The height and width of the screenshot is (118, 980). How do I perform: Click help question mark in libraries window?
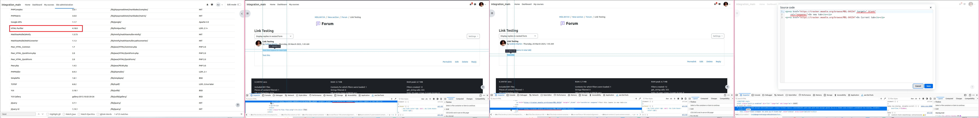[x=238, y=105]
